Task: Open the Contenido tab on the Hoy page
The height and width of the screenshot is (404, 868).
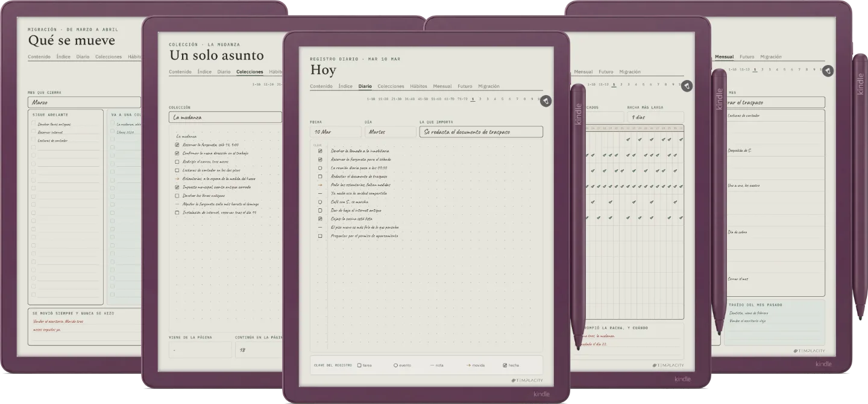Action: tap(321, 86)
